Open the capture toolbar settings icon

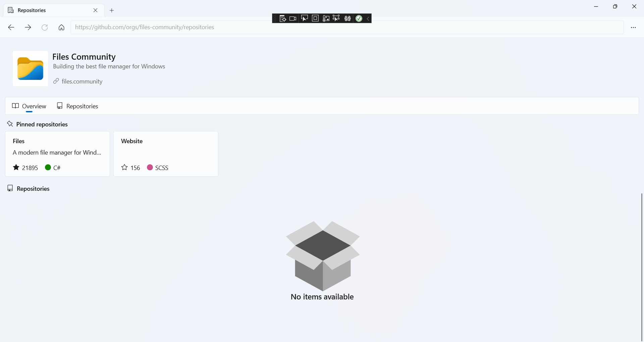coord(347,18)
